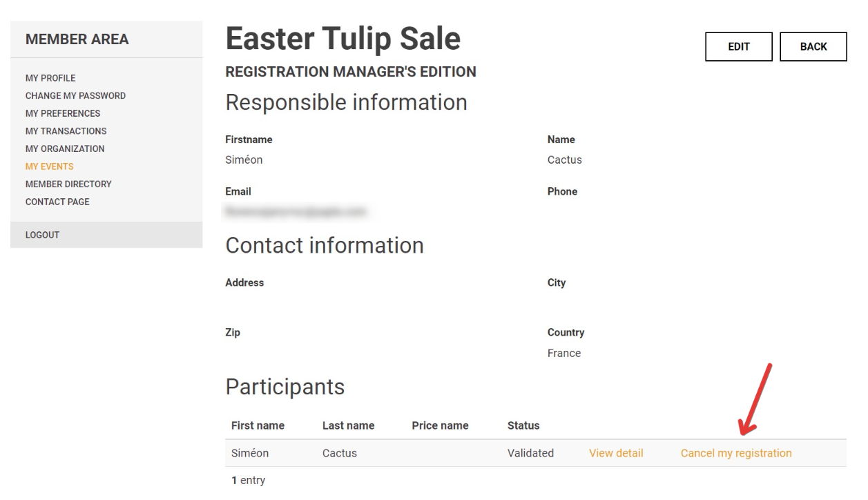Click the Cancel my registration link

736,454
